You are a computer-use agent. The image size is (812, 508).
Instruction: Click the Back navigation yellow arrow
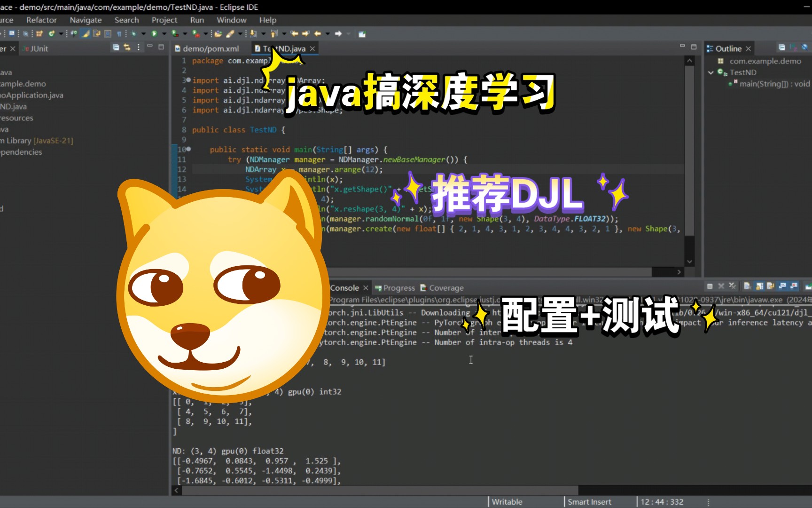point(318,33)
